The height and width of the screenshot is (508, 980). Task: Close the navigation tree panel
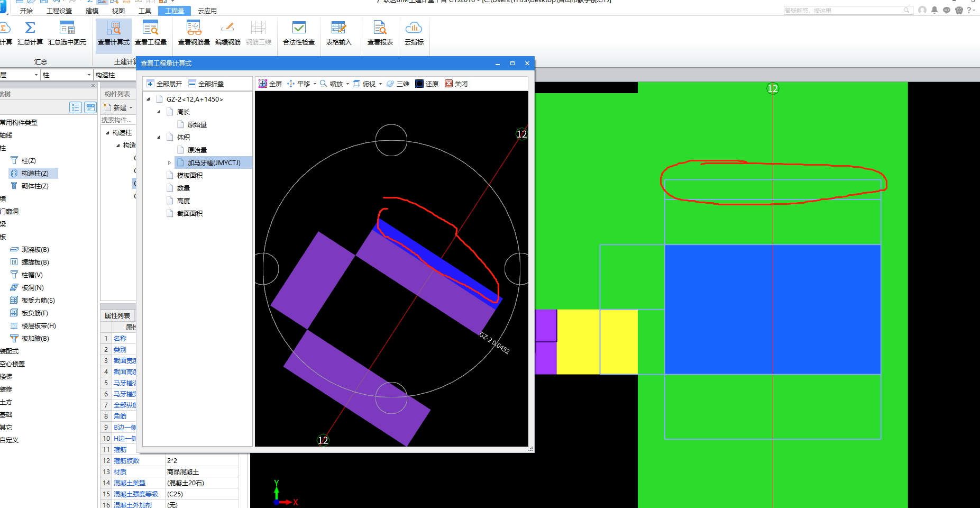[93, 85]
